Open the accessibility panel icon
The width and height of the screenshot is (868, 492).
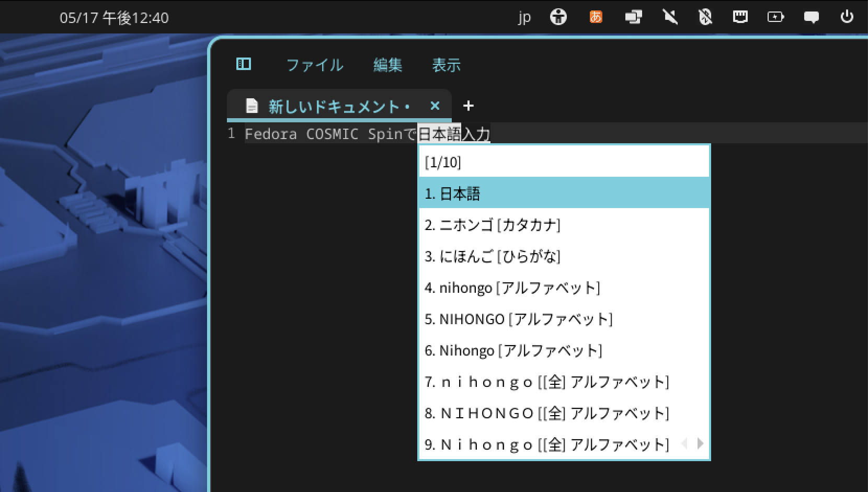pyautogui.click(x=558, y=17)
